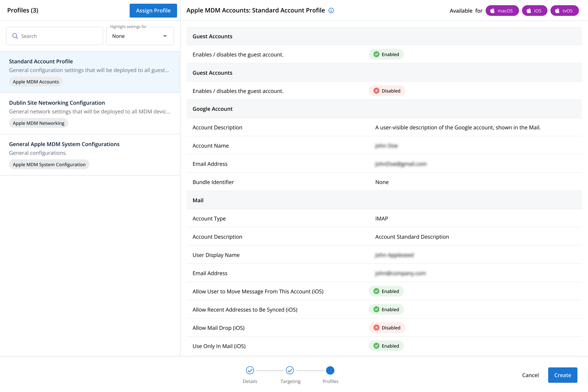Image resolution: width=588 pixels, height=392 pixels.
Task: Click the Allow Mail Drop Disabled status
Action: 387,328
